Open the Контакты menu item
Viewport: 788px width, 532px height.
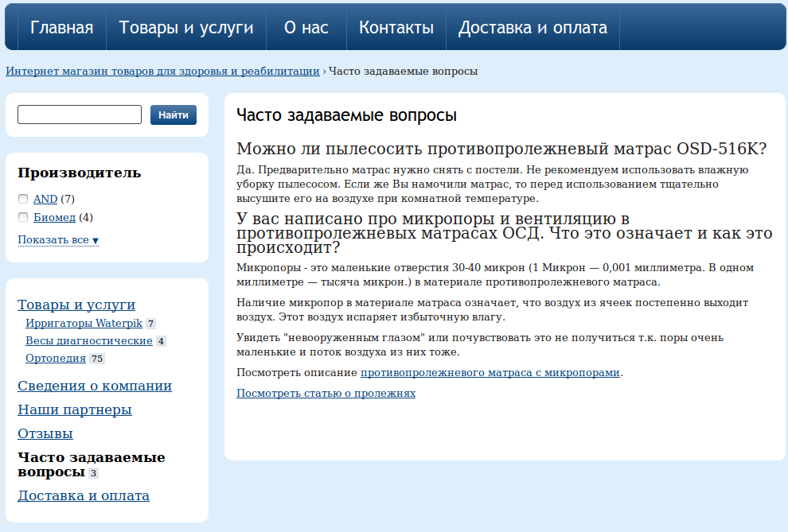(x=396, y=27)
